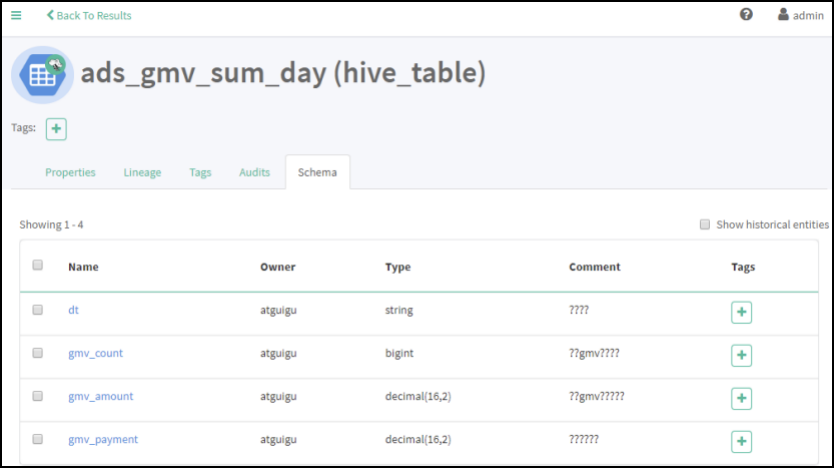Open the gmv_payment column link
Viewport: 836px width, 470px height.
coord(103,439)
